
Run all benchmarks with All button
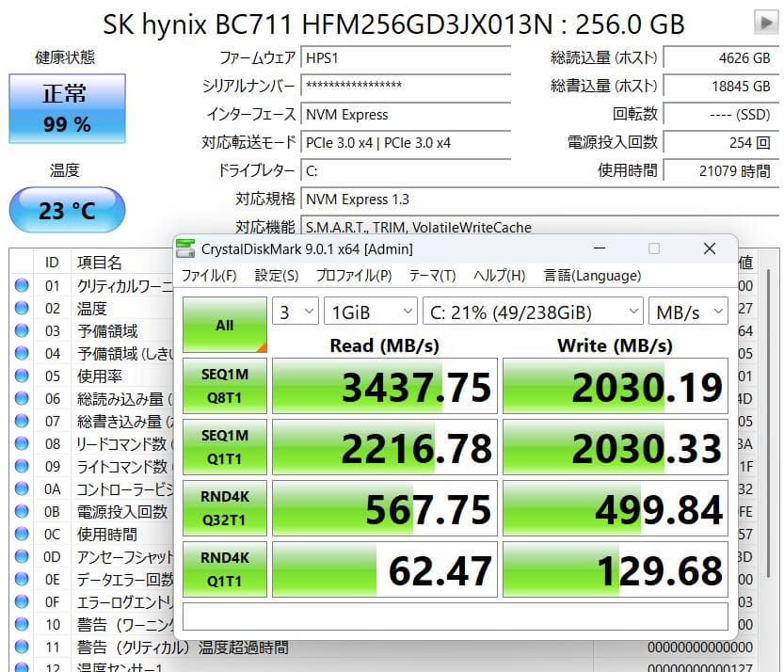tap(225, 325)
